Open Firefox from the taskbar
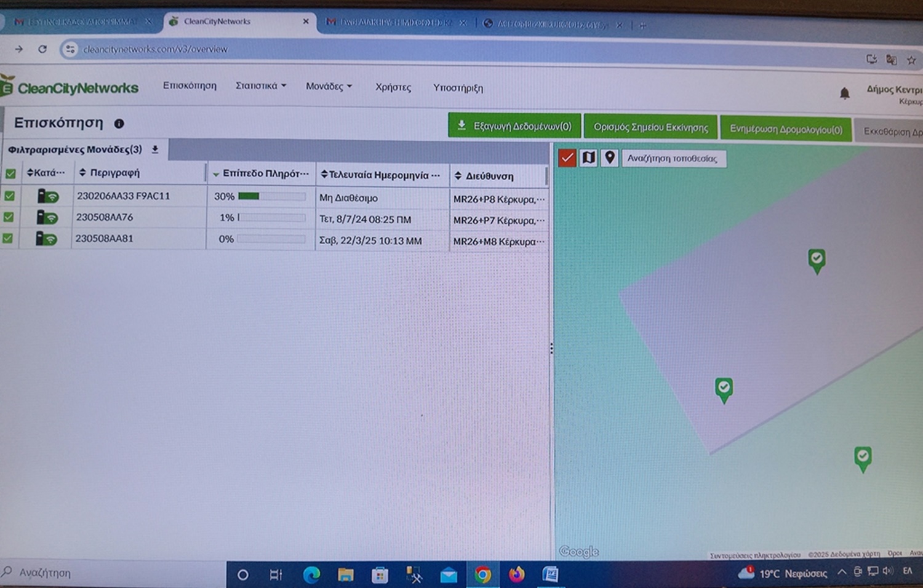The height and width of the screenshot is (588, 923). pos(516,574)
